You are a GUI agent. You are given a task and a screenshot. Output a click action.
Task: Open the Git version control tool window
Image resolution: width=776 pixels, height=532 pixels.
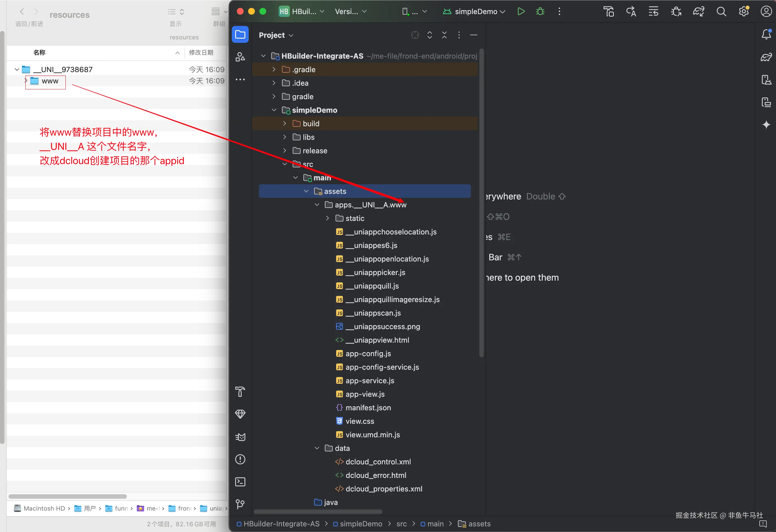point(240,504)
